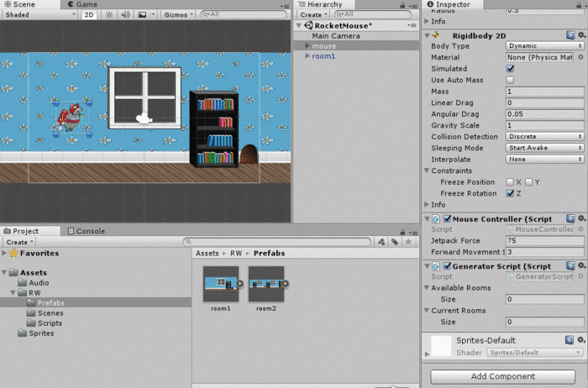Open the Sleeping Mode dropdown
The height and width of the screenshot is (388, 588).
click(545, 148)
